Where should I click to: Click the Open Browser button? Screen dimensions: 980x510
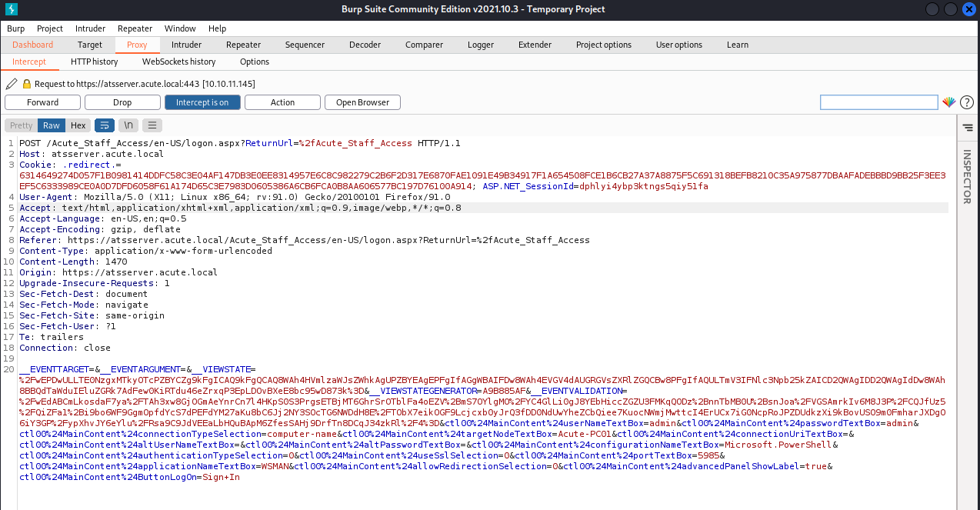pyautogui.click(x=362, y=102)
